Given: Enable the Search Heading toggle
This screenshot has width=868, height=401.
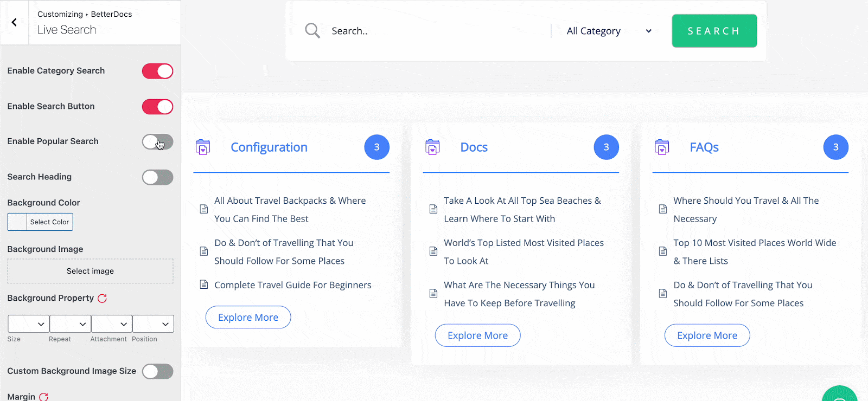Looking at the screenshot, I should tap(157, 177).
